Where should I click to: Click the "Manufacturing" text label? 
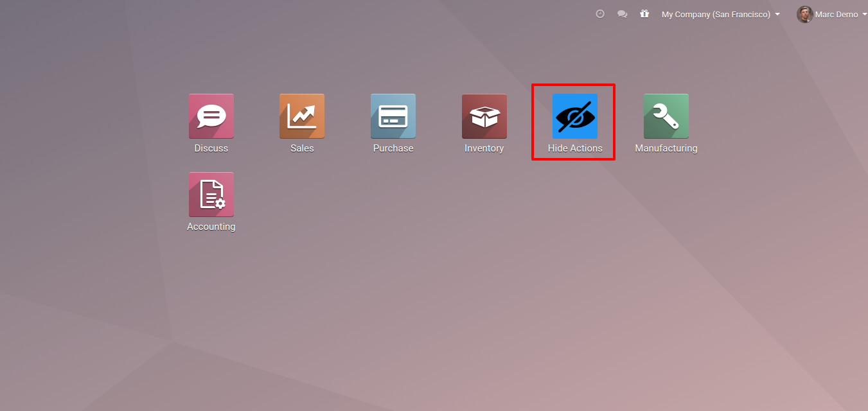coord(666,148)
